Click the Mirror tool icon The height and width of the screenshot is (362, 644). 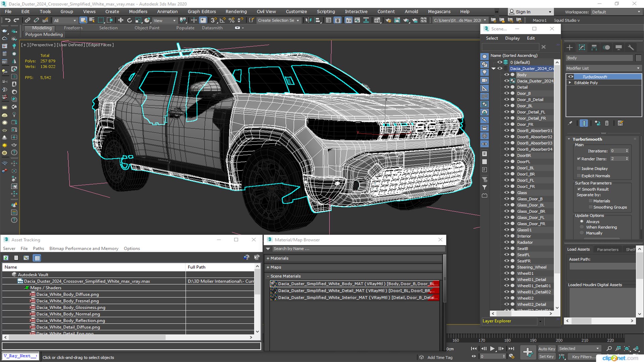[308, 20]
